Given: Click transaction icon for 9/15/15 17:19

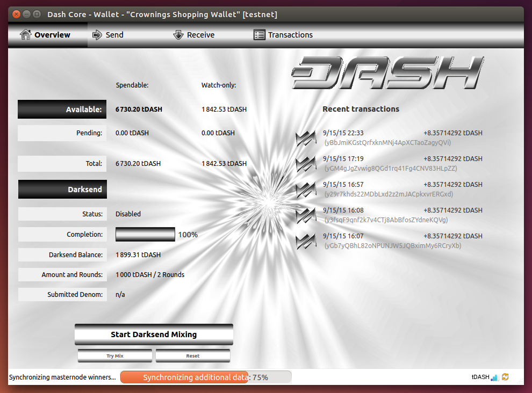Looking at the screenshot, I should pos(306,164).
